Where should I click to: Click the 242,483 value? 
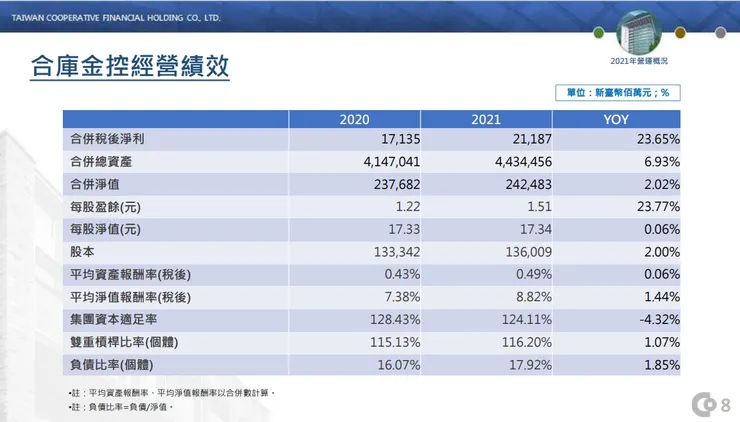529,185
